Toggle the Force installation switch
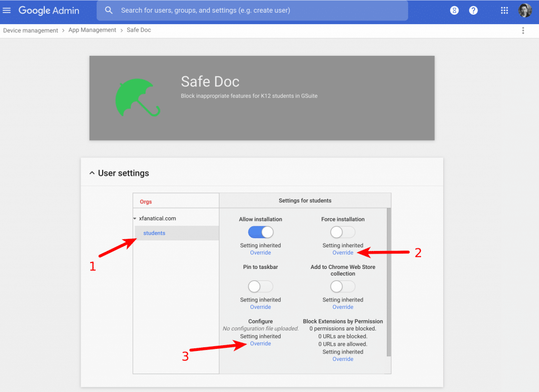Image resolution: width=539 pixels, height=392 pixels. pyautogui.click(x=343, y=232)
